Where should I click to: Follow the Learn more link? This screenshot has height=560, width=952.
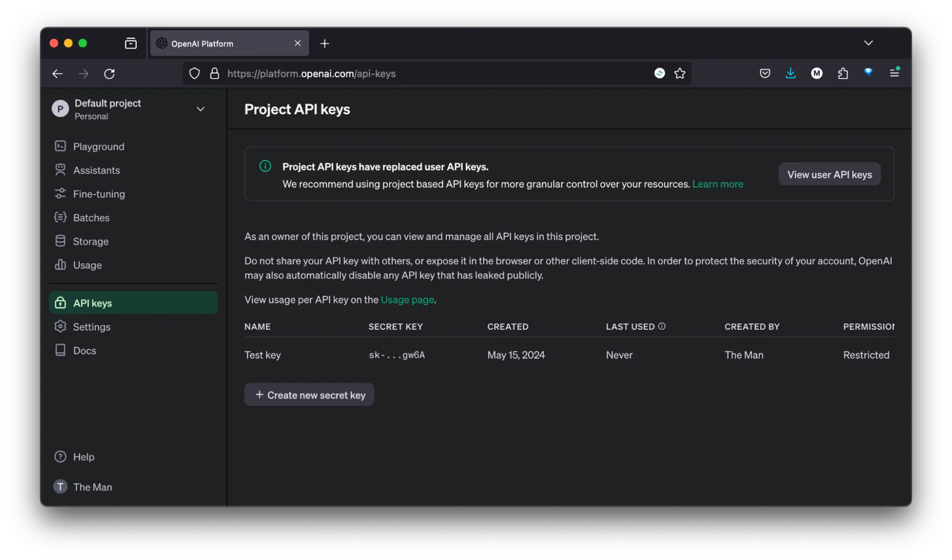[718, 184]
